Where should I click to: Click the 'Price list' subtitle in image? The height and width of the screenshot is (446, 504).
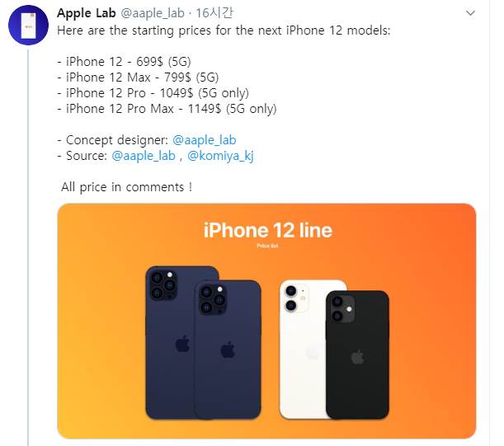click(267, 246)
